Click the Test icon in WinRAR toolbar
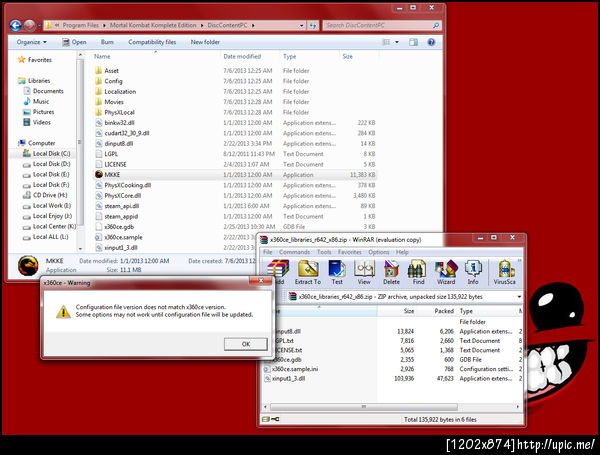Viewport: 600px width, 455px height. [337, 272]
